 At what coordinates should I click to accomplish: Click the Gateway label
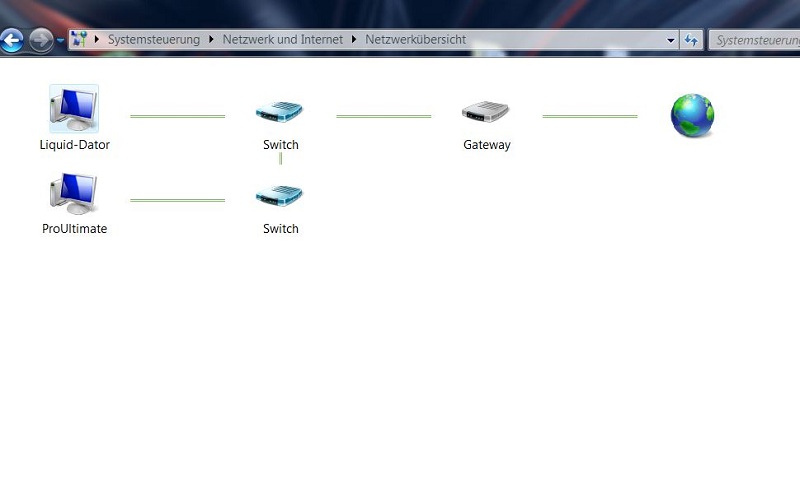487,145
